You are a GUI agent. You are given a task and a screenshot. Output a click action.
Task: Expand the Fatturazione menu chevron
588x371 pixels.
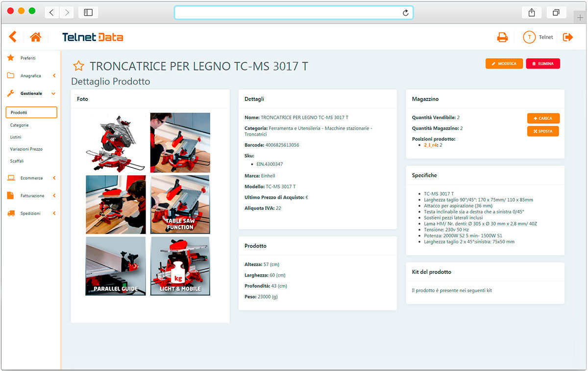pyautogui.click(x=54, y=196)
